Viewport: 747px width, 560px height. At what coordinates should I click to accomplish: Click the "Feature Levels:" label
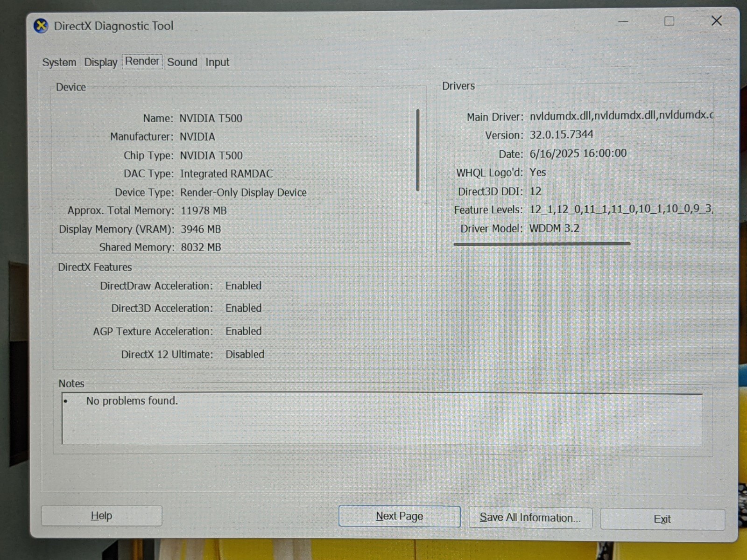488,210
